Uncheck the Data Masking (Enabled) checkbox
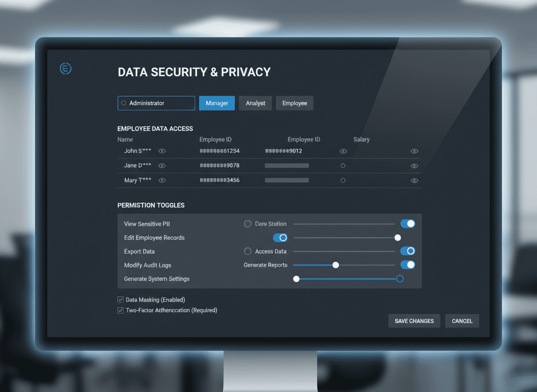The height and width of the screenshot is (392, 537). (x=121, y=299)
